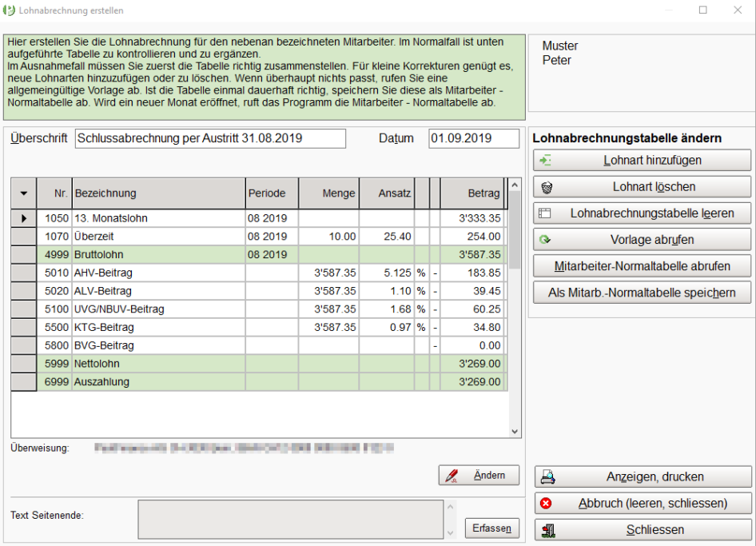Viewport: 756px width, 546px height.
Task: Click the trash icon for Lohnart löschen
Action: 546,187
